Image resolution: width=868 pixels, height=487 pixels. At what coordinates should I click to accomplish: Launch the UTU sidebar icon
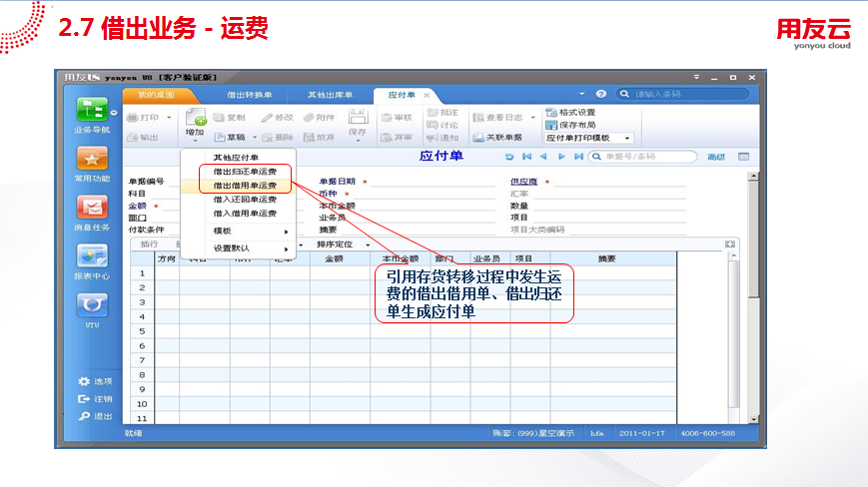click(92, 304)
